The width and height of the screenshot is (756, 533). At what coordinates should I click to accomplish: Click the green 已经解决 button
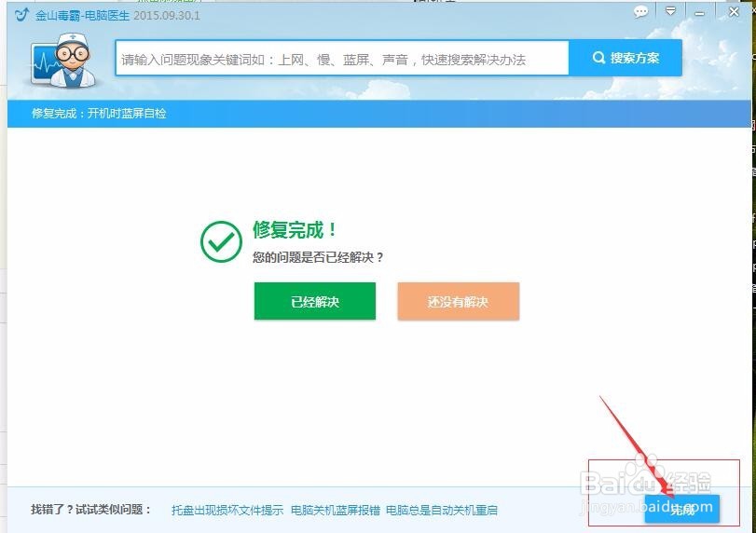pyautogui.click(x=315, y=301)
